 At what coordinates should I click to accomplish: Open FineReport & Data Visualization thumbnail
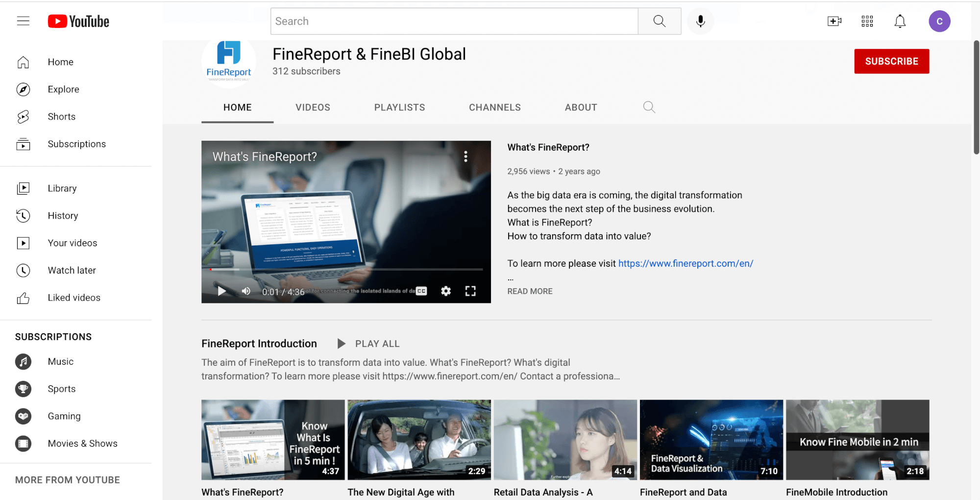click(711, 440)
